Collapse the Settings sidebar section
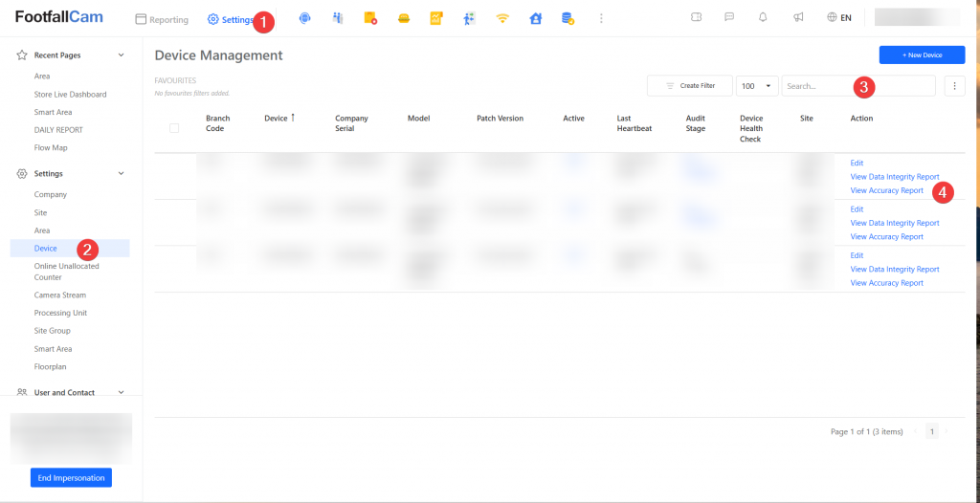The image size is (980, 503). click(122, 173)
